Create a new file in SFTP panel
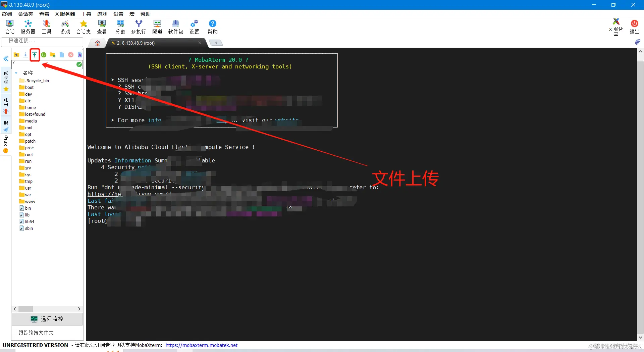The image size is (644, 352). tap(62, 55)
